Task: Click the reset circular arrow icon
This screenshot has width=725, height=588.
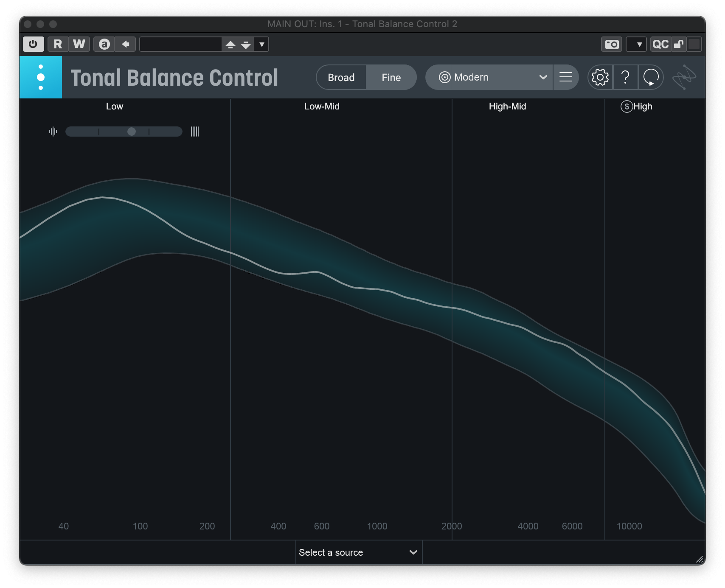Action: (x=651, y=77)
